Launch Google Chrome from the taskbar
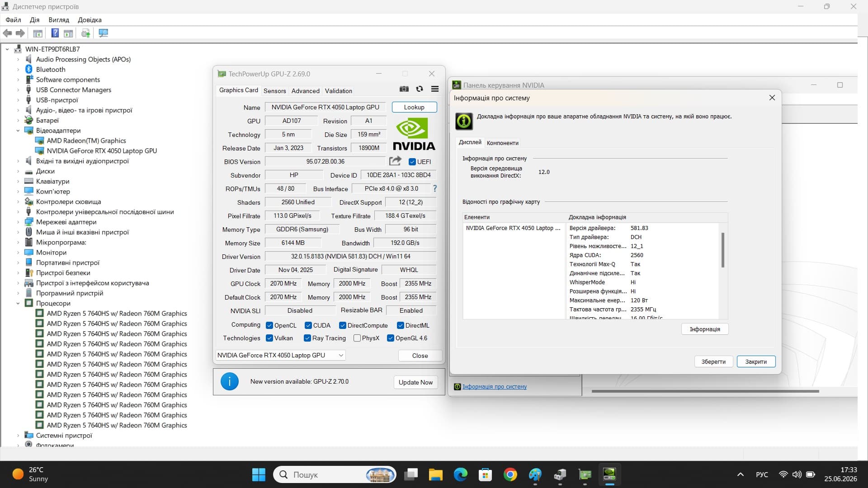Screen dimensions: 868x488 (510, 474)
